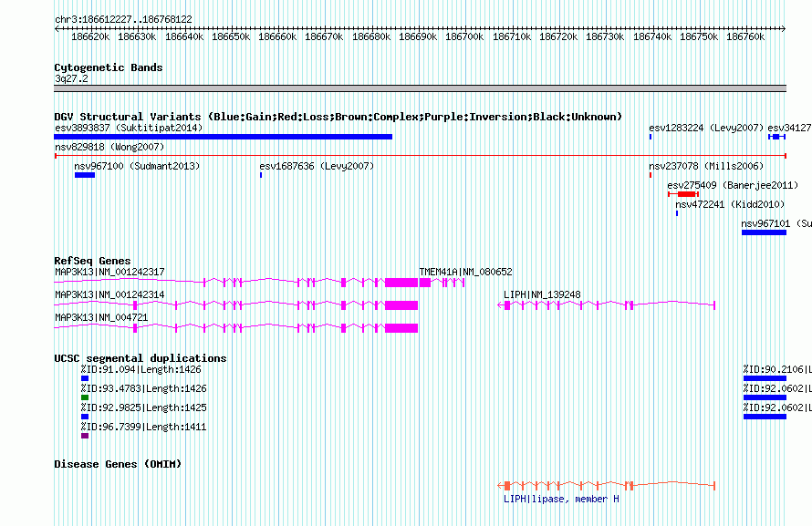Click the 3q27.2 cytogenetic band label
Screen dimensions: 812x526
(71, 78)
